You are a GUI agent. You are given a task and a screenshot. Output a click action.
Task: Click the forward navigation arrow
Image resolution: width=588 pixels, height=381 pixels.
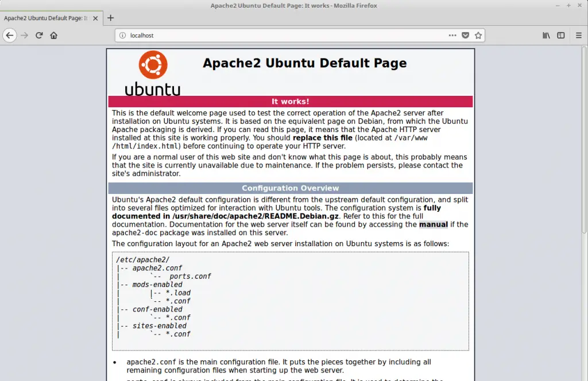click(24, 35)
